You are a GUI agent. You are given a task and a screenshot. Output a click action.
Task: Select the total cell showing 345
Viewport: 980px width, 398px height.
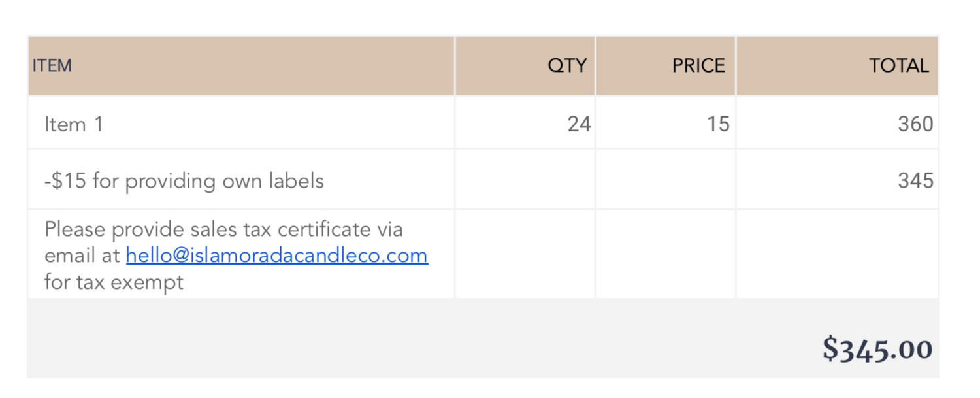click(x=838, y=180)
